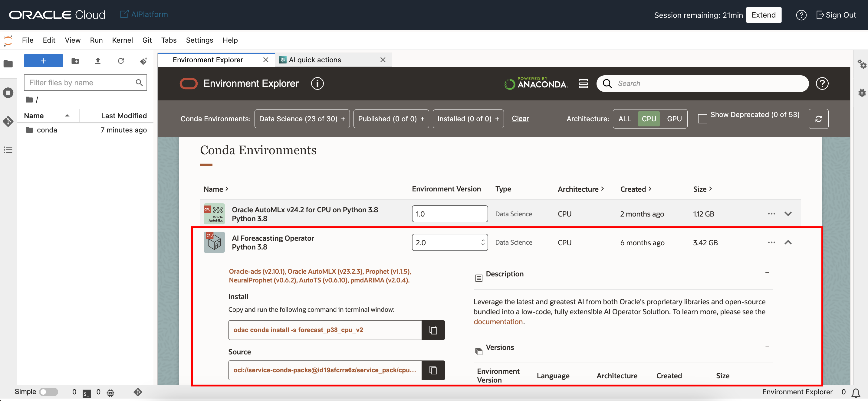Click the upload files icon

click(x=98, y=61)
